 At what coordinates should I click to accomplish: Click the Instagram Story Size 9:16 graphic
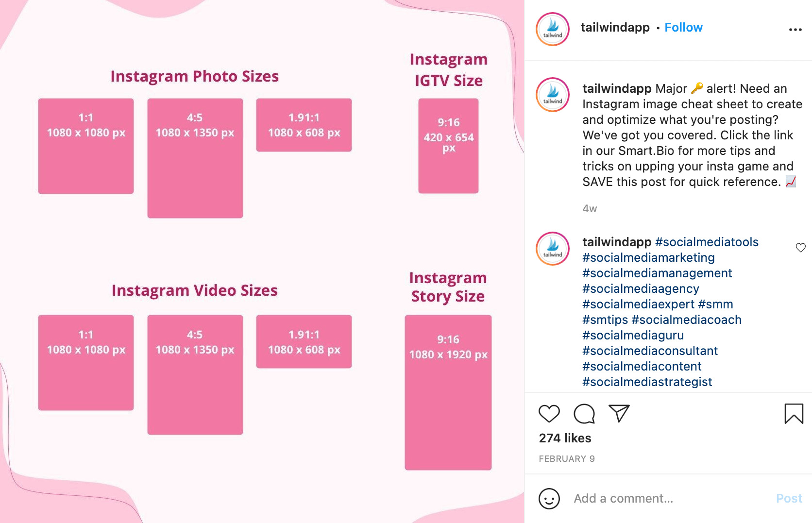click(x=448, y=392)
